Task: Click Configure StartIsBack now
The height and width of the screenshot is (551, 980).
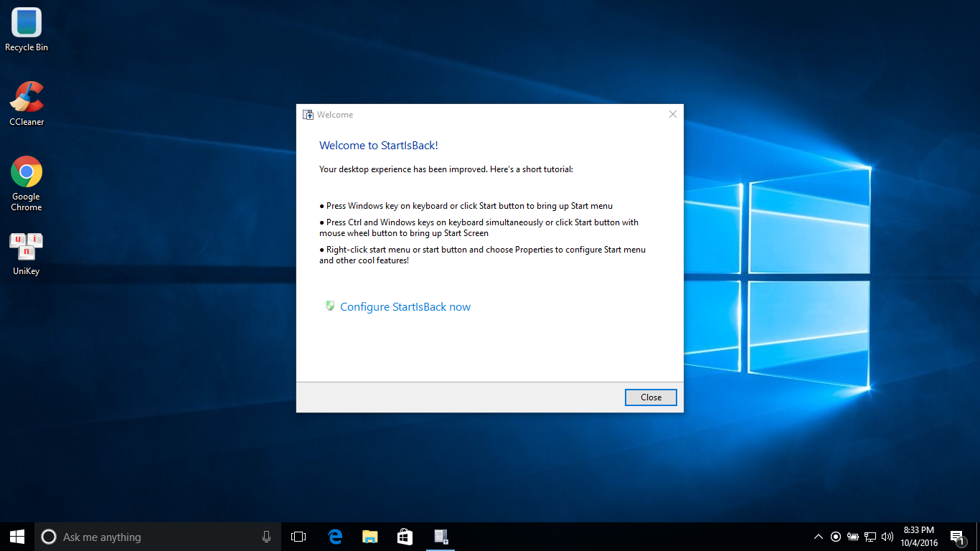Action: click(x=405, y=306)
